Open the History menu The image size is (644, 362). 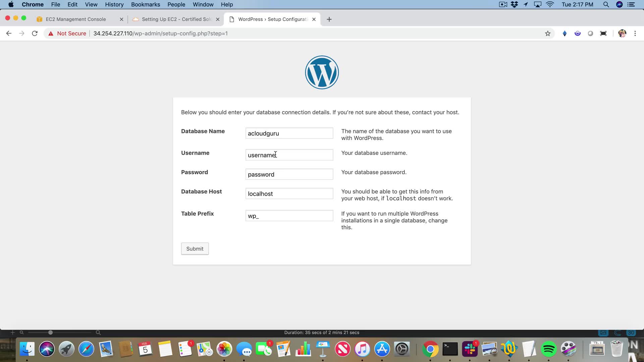114,5
